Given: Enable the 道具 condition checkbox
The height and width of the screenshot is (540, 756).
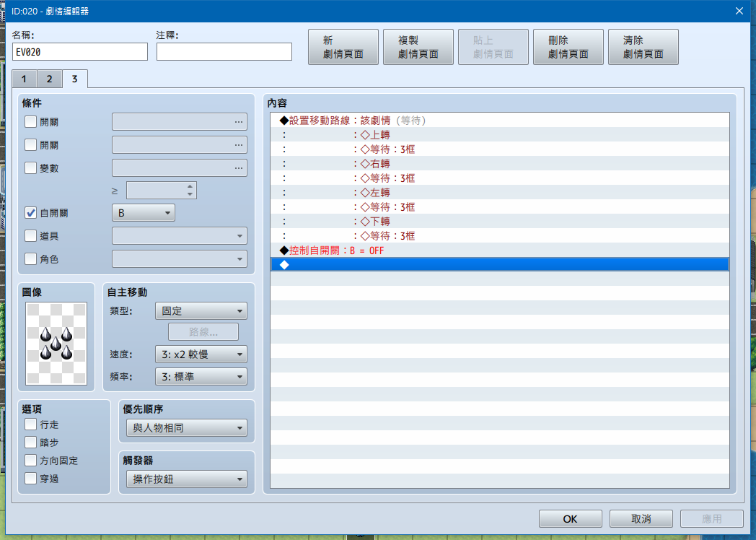Looking at the screenshot, I should 30,236.
